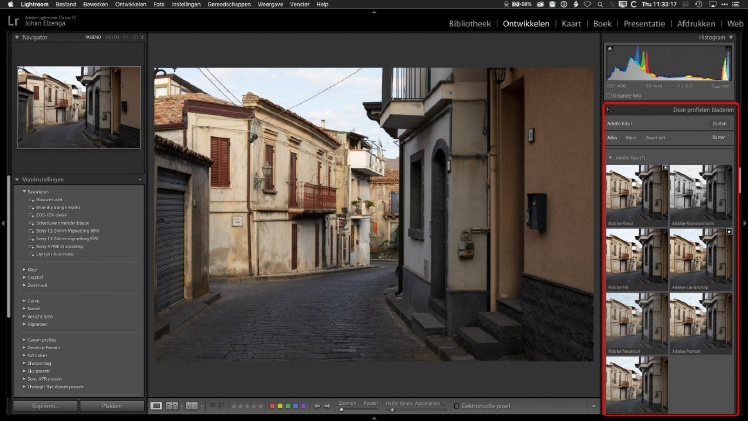The height and width of the screenshot is (421, 748).
Task: Go to next photo arrow
Action: [327, 406]
